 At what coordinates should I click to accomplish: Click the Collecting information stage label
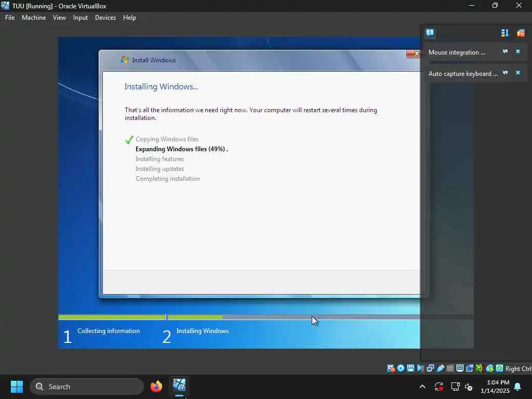[x=109, y=331]
